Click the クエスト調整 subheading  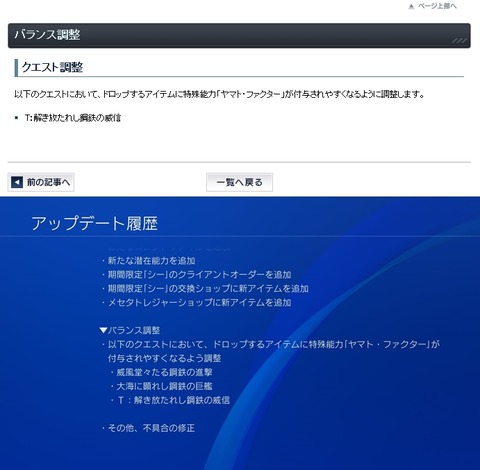(52, 67)
